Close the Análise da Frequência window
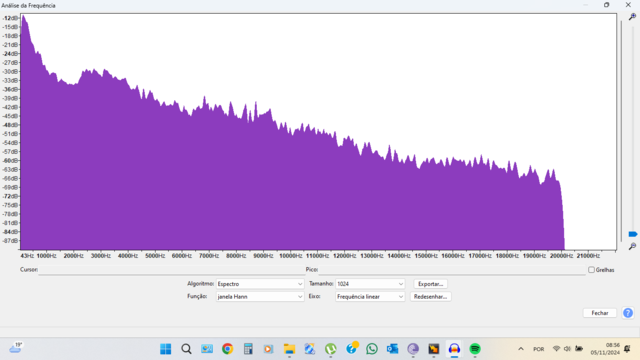The height and width of the screenshot is (360, 640). pyautogui.click(x=628, y=5)
